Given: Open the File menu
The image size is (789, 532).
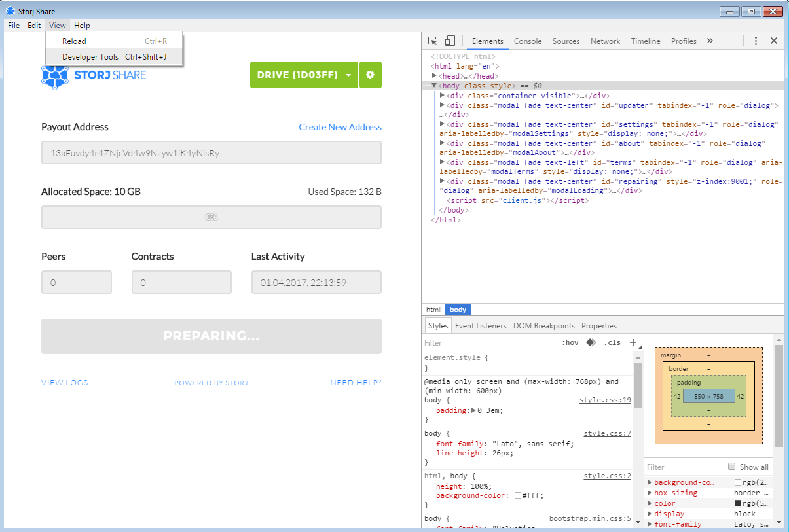Looking at the screenshot, I should click(14, 26).
